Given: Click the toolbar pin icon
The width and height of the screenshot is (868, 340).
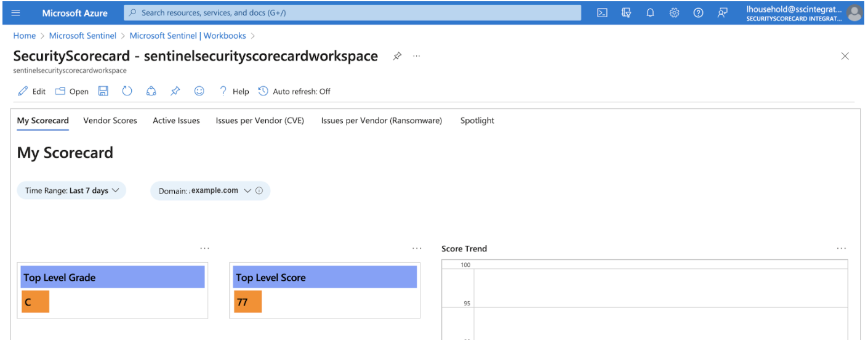Looking at the screenshot, I should pos(175,91).
